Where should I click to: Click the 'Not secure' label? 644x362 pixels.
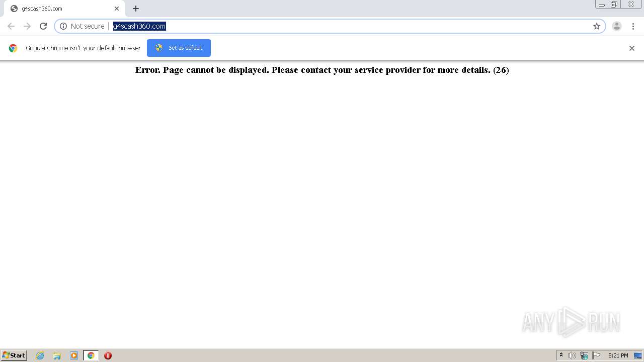(x=88, y=26)
